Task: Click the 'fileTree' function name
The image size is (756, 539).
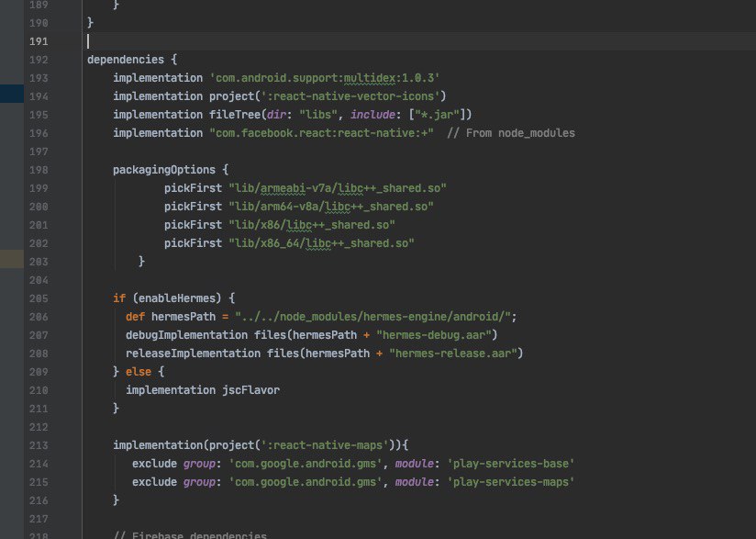Action: pyautogui.click(x=234, y=115)
